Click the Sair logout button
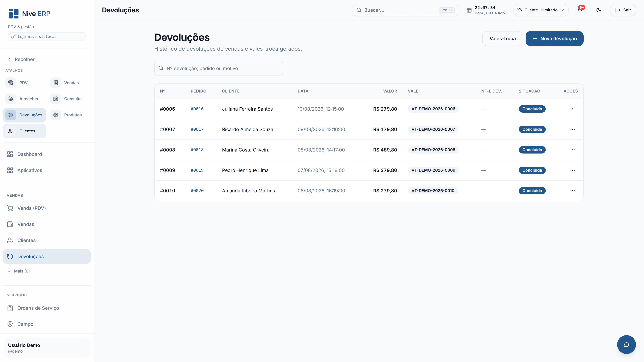 623,10
